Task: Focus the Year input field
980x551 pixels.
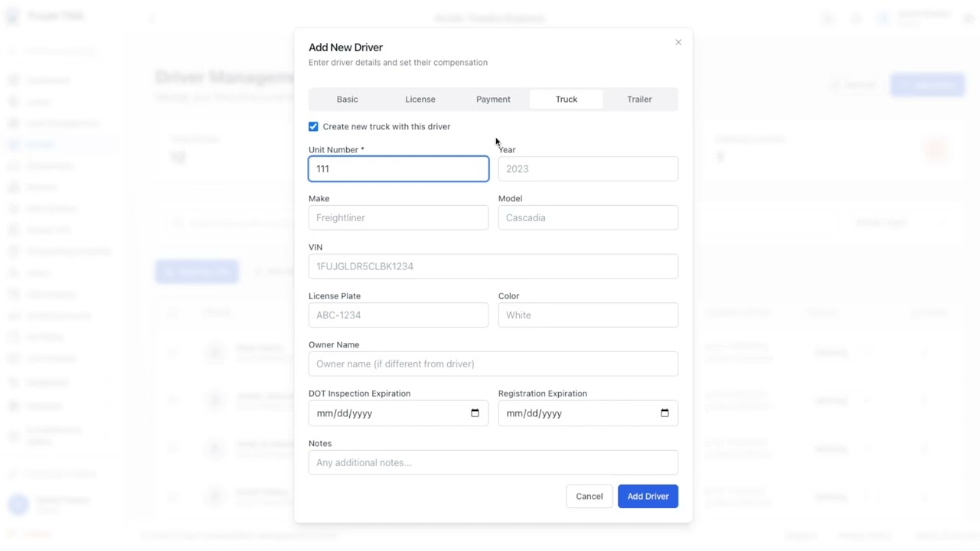Action: coord(588,169)
